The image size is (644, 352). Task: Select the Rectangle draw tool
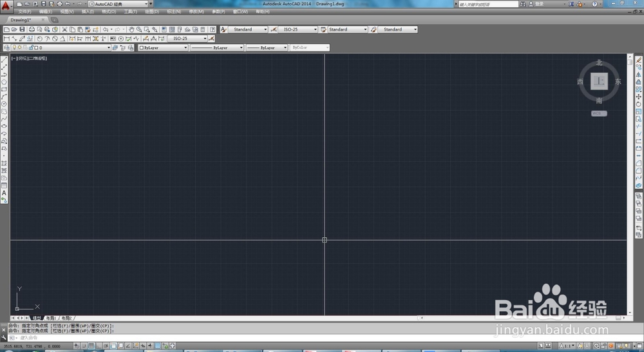coord(4,89)
